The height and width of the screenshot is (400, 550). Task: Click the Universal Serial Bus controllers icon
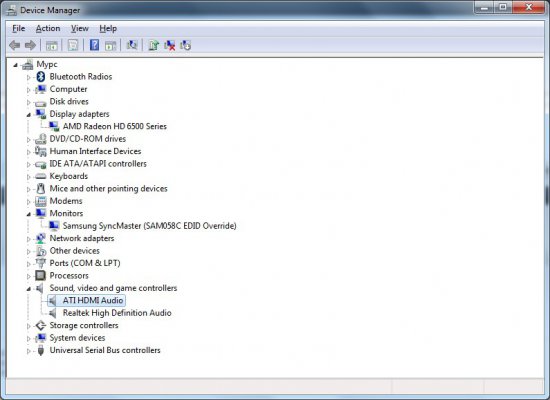[41, 350]
